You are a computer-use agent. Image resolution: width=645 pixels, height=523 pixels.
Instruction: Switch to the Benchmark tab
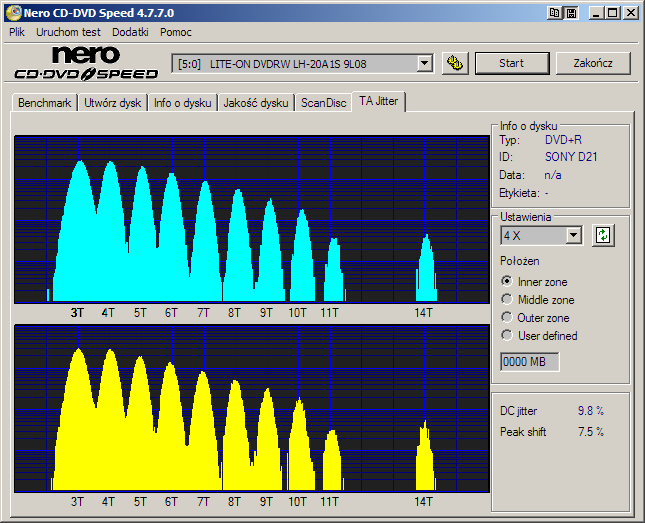[44, 103]
